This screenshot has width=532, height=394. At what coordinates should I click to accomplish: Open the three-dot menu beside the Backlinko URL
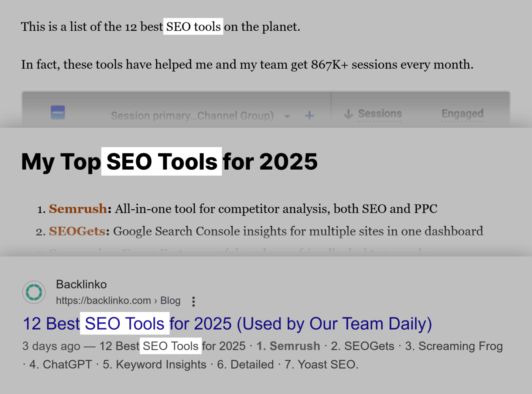click(193, 302)
